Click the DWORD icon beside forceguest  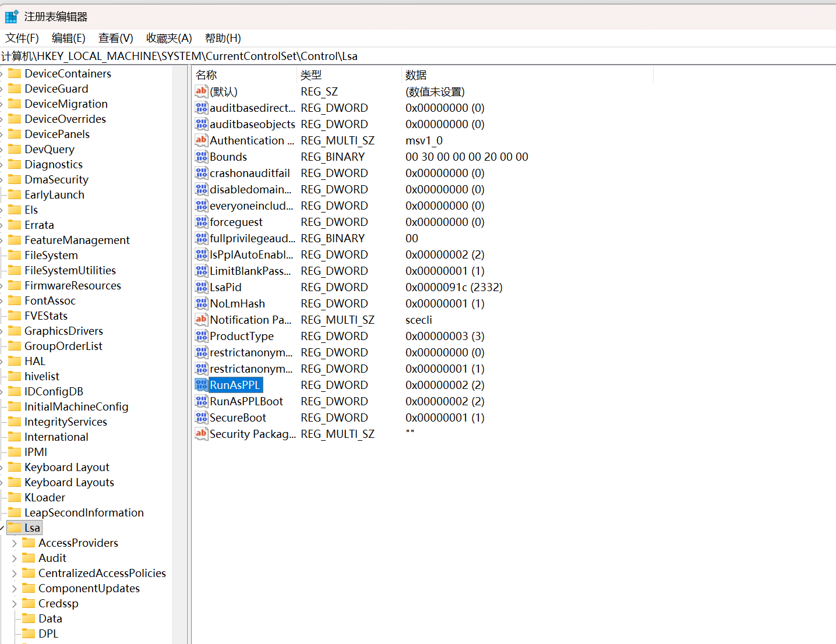[x=201, y=222]
